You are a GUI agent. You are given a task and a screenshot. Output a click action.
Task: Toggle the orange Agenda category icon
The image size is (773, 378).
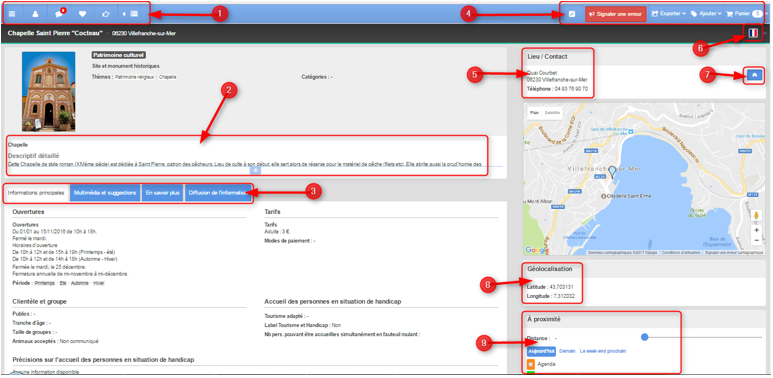tap(531, 364)
